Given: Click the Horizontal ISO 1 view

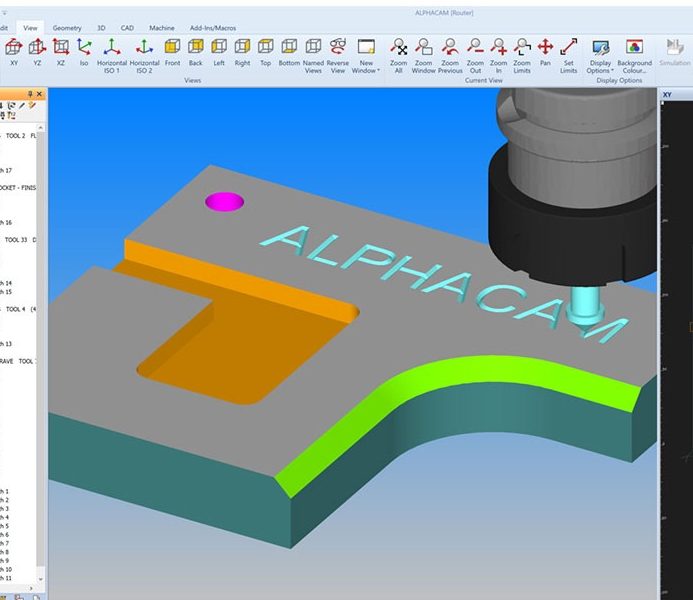Looking at the screenshot, I should click(112, 52).
